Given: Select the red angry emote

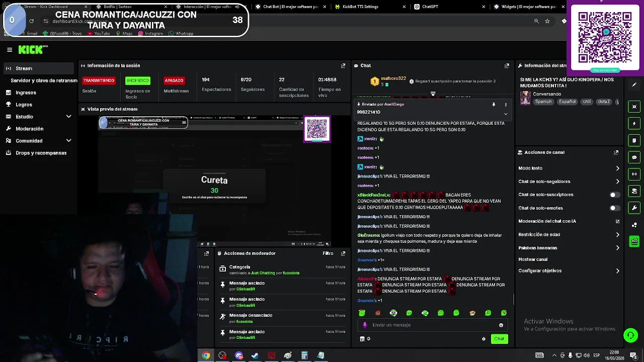Looking at the screenshot, I should pos(378,313).
